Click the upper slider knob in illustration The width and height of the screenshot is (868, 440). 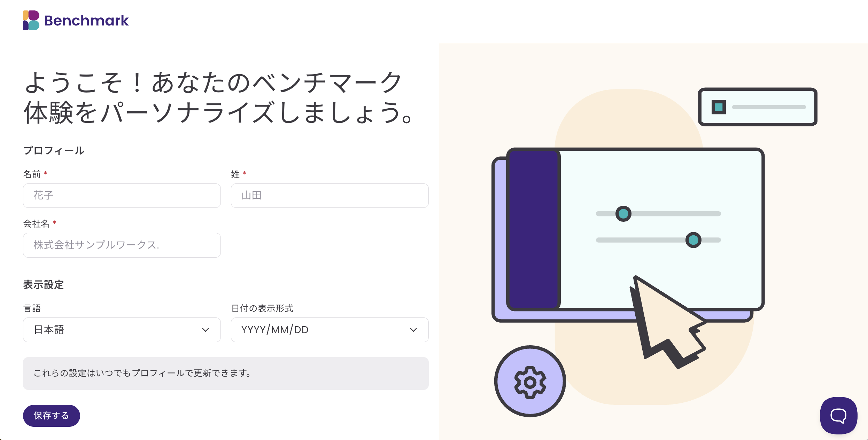623,214
